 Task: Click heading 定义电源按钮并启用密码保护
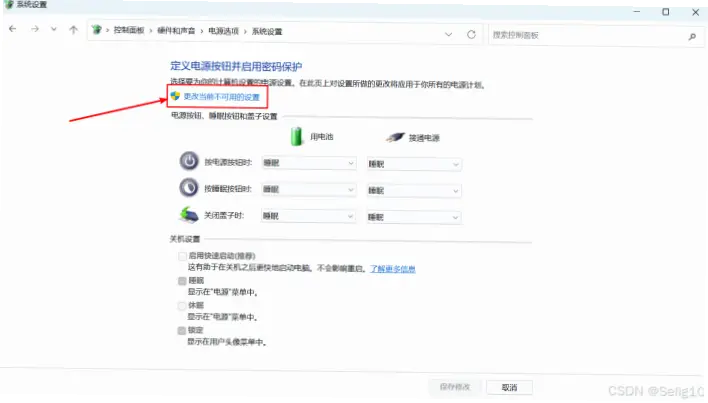[236, 66]
